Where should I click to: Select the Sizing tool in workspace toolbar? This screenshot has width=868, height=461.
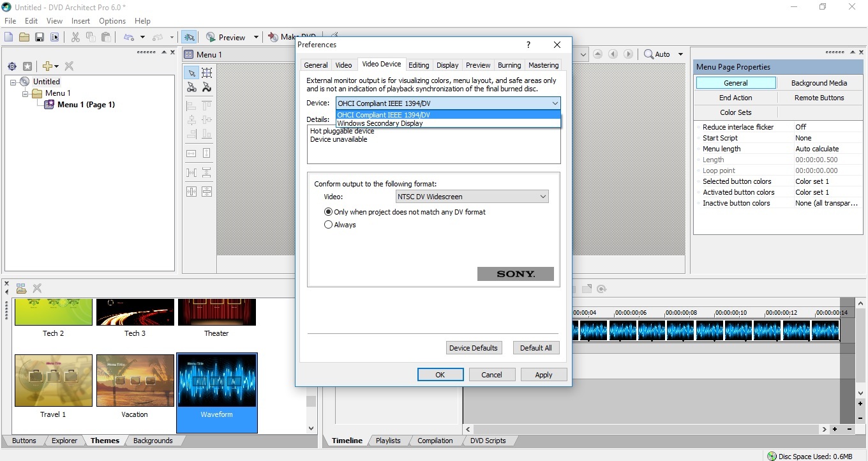[207, 73]
